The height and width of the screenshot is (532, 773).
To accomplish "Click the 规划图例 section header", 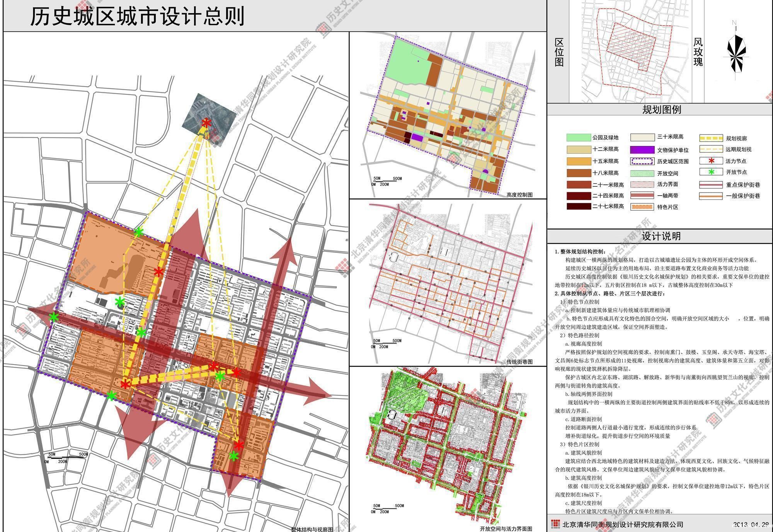I will click(x=661, y=109).
